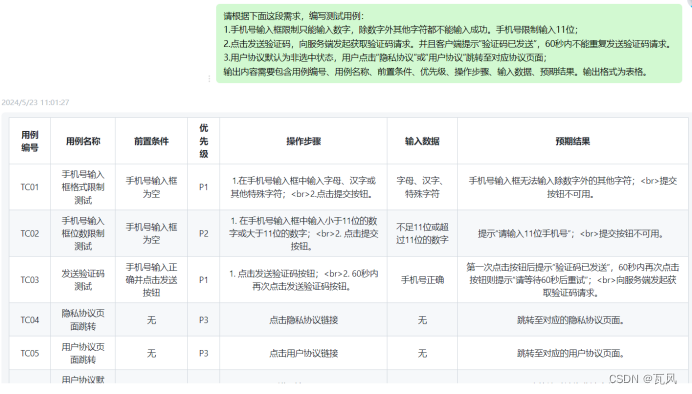Click the P3 priority in TC05 row
The image size is (692, 394).
point(203,353)
